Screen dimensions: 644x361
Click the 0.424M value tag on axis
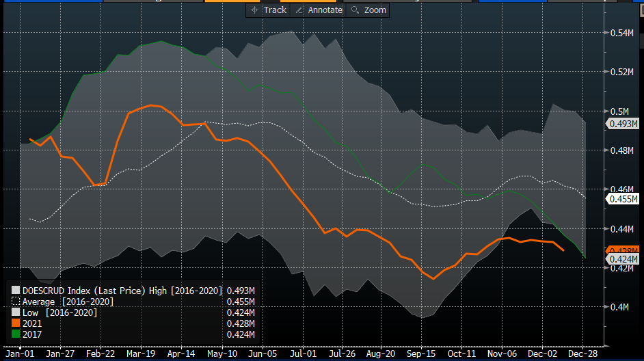(625, 260)
